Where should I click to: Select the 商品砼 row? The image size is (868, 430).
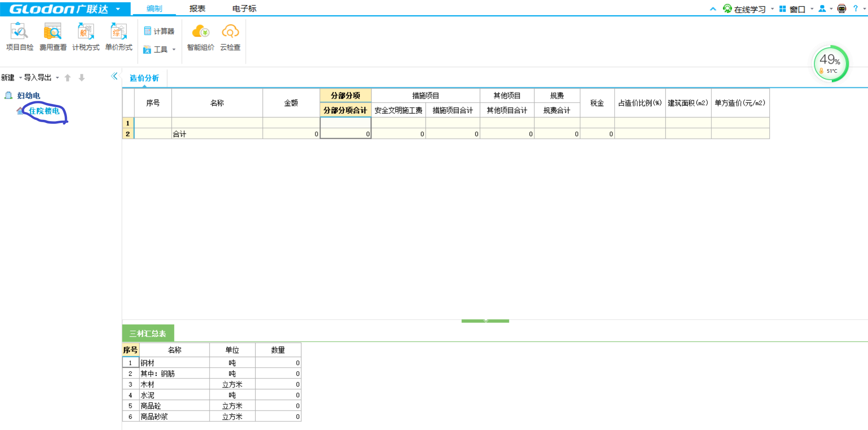click(211, 406)
